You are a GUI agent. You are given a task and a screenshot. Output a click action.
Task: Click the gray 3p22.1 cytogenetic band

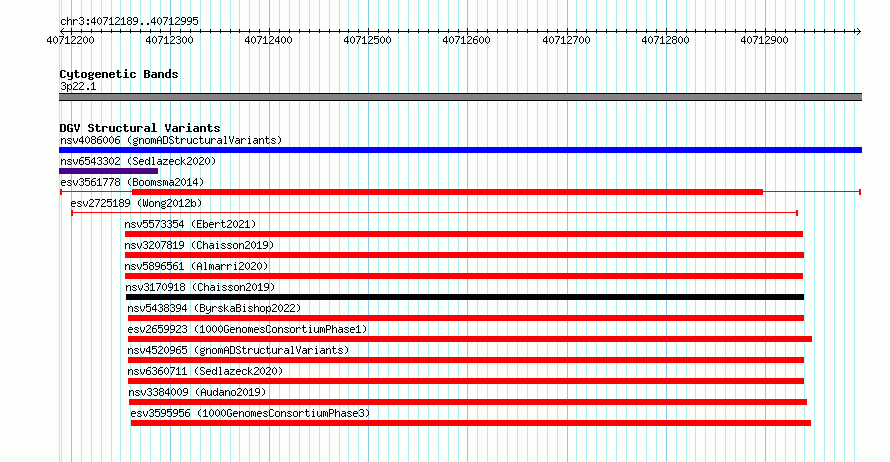(460, 98)
